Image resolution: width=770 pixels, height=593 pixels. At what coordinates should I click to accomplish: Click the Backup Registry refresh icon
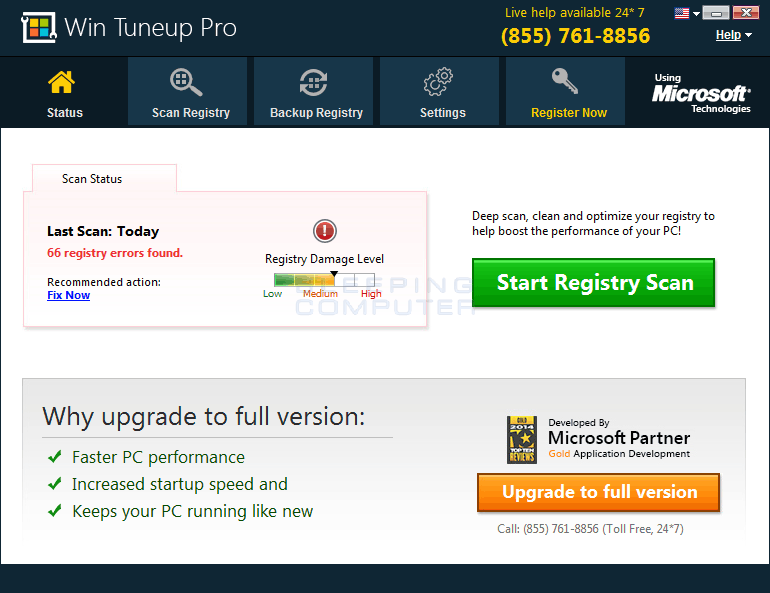tap(313, 82)
